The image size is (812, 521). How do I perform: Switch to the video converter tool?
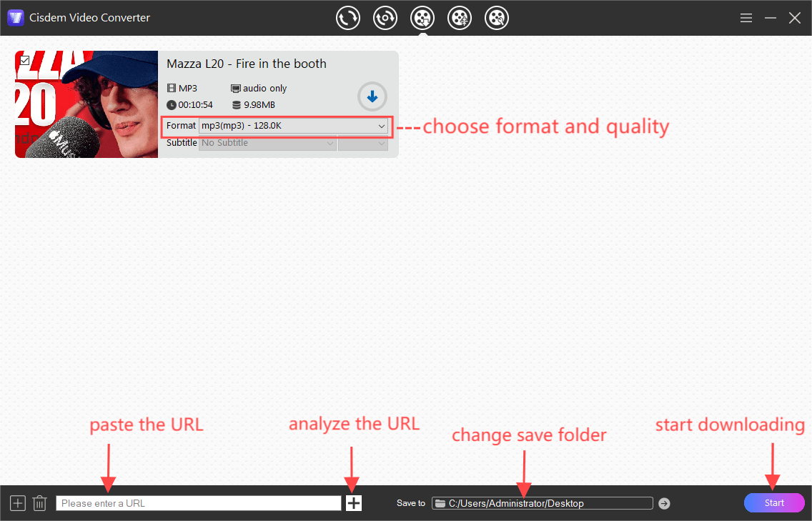point(348,17)
